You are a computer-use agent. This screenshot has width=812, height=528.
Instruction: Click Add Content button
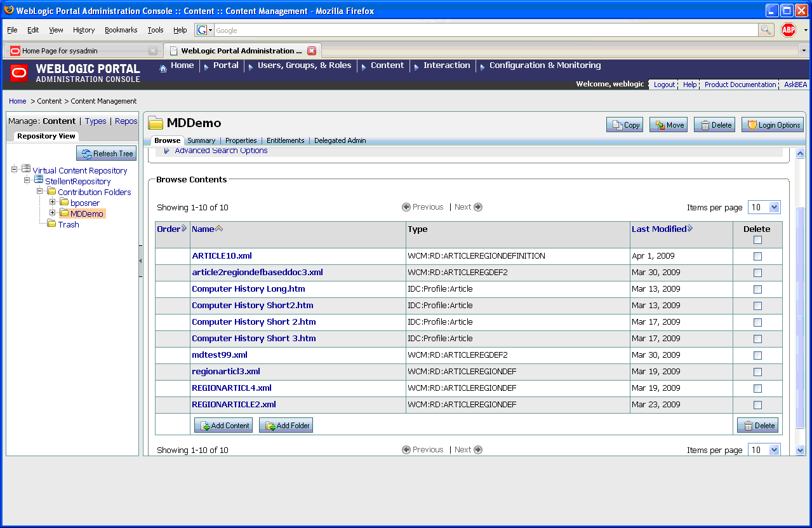point(223,426)
